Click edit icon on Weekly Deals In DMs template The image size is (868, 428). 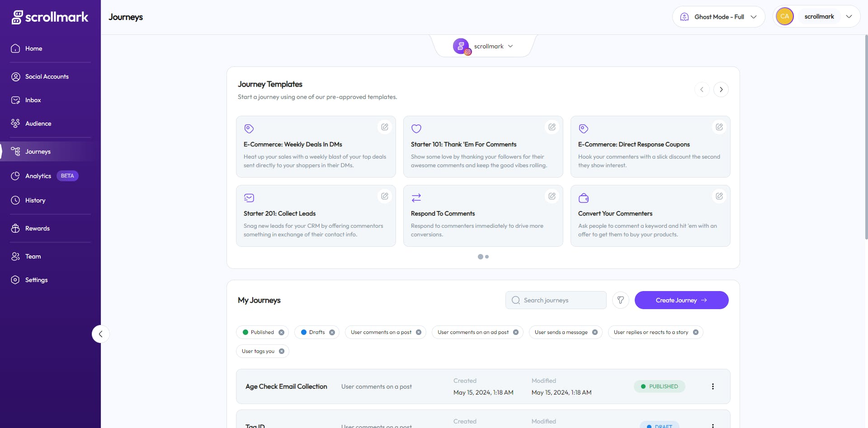[385, 127]
